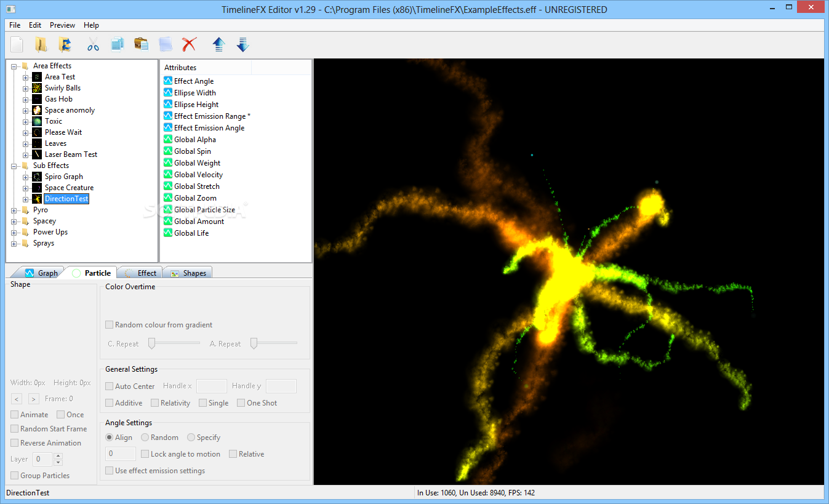Open the File menu

click(15, 25)
